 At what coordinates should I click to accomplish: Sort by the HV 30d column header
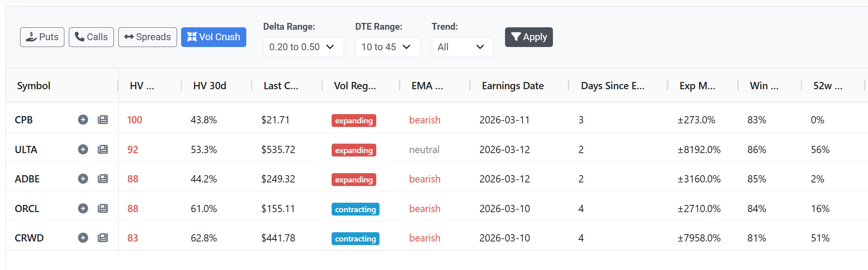tap(210, 86)
